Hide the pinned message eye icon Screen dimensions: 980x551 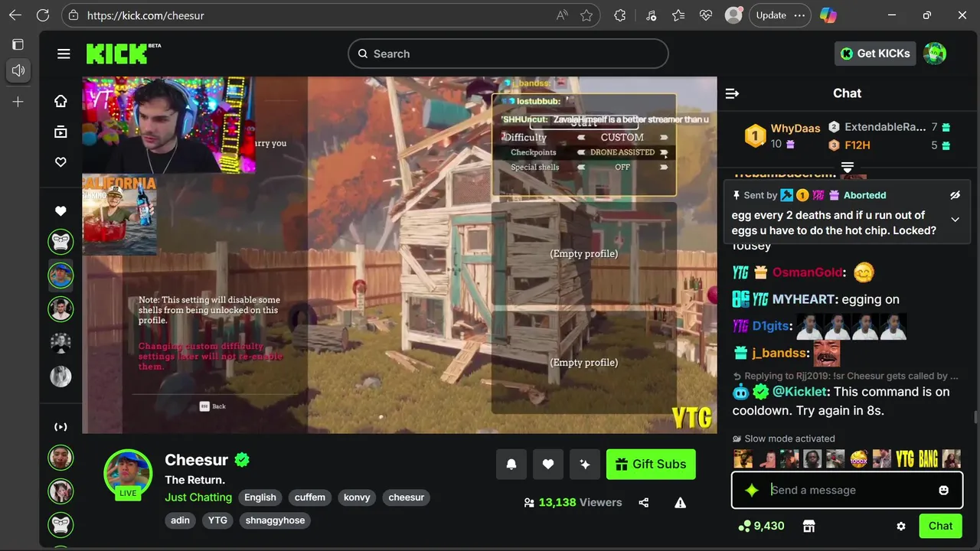pyautogui.click(x=955, y=195)
